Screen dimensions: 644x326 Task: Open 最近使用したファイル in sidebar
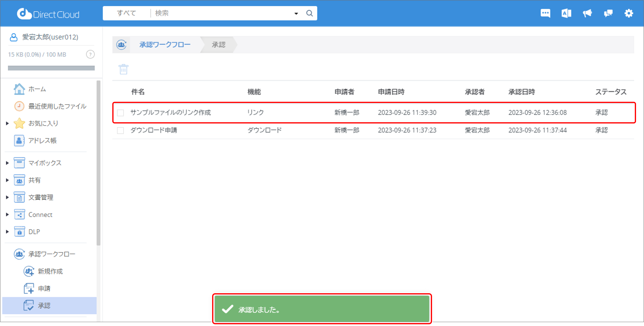[x=50, y=106]
